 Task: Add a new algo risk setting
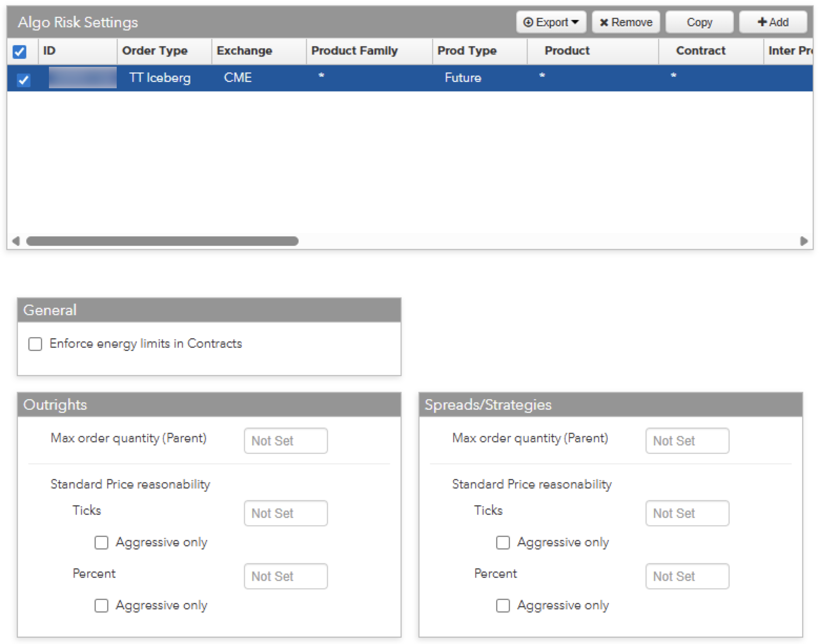(x=773, y=23)
